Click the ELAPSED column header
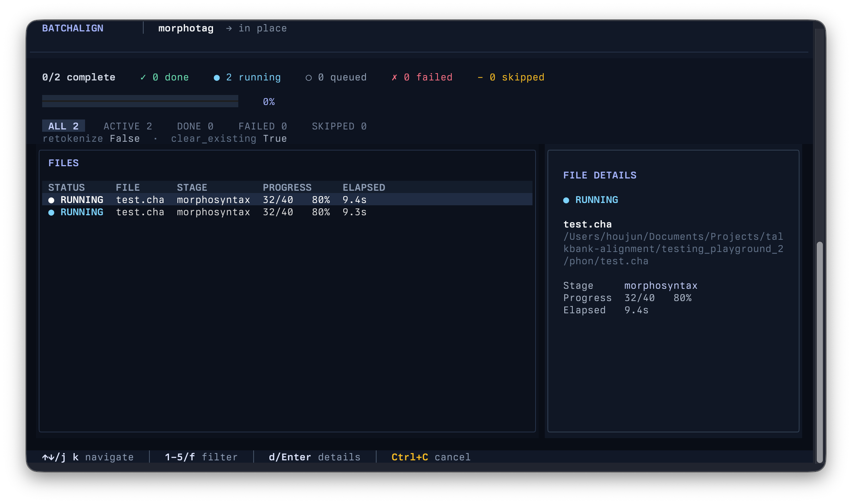 tap(364, 187)
